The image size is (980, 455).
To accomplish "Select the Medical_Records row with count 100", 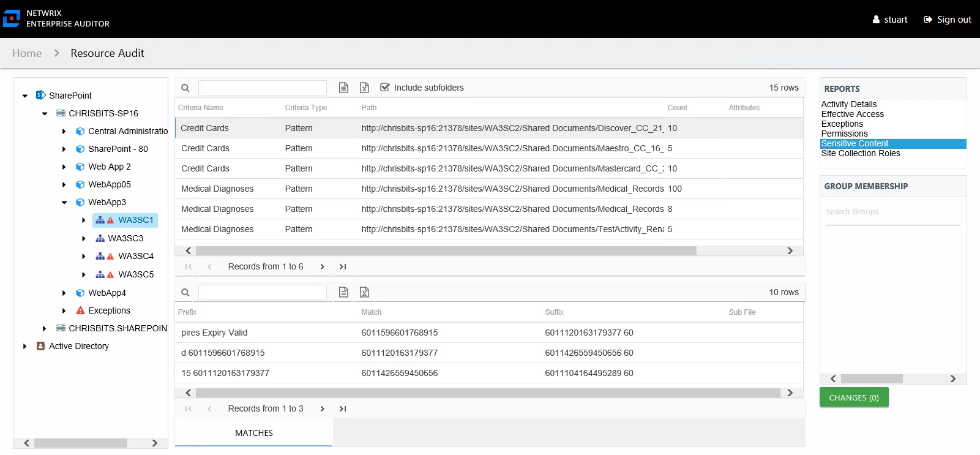I will coord(489,189).
